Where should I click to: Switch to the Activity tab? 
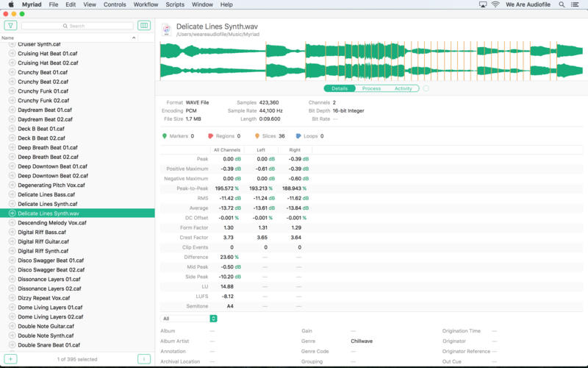(x=403, y=88)
